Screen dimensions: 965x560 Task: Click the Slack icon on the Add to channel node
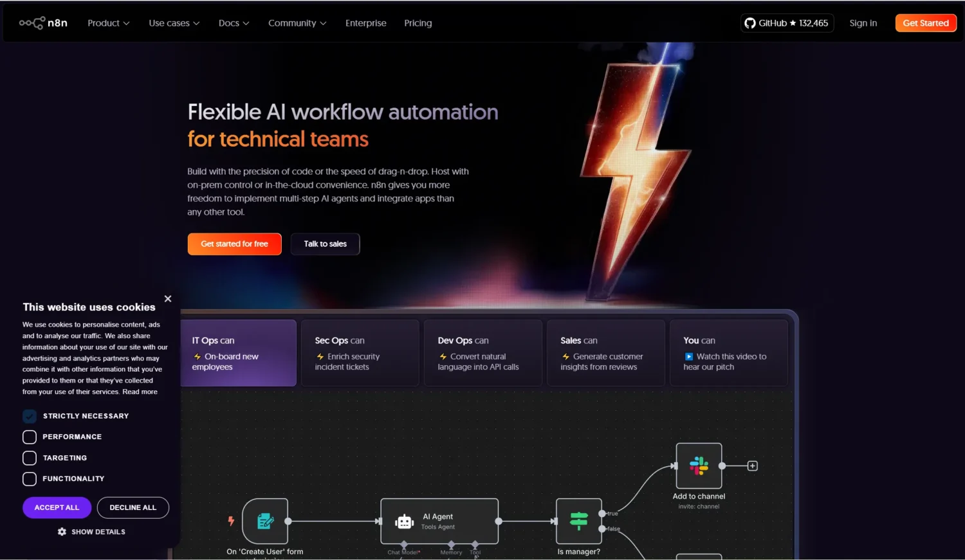pyautogui.click(x=699, y=465)
